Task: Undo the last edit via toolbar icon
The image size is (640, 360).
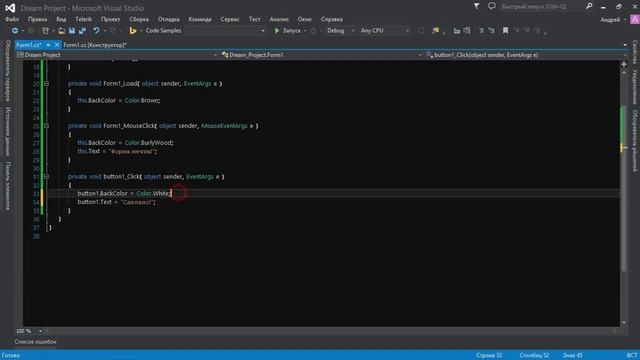Action: [96, 31]
